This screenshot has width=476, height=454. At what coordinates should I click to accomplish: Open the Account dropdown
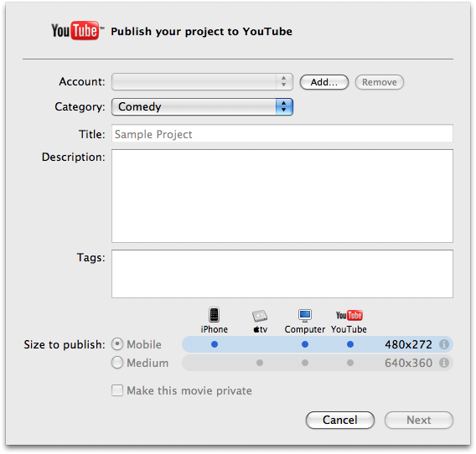[x=202, y=81]
